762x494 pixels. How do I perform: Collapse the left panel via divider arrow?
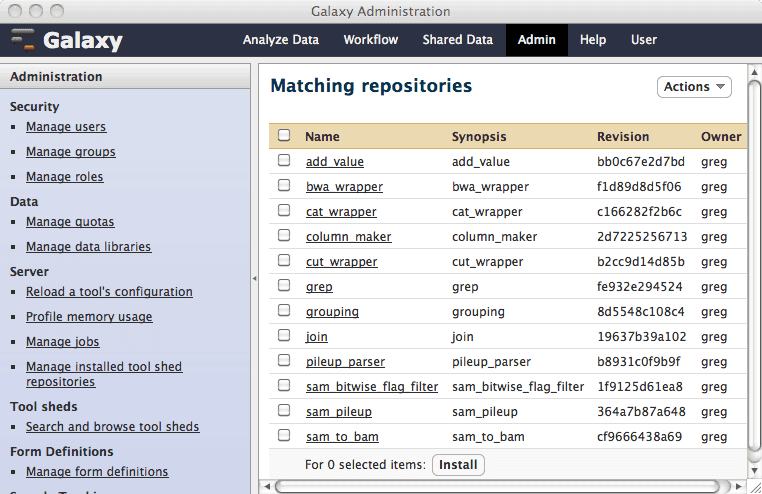(254, 278)
